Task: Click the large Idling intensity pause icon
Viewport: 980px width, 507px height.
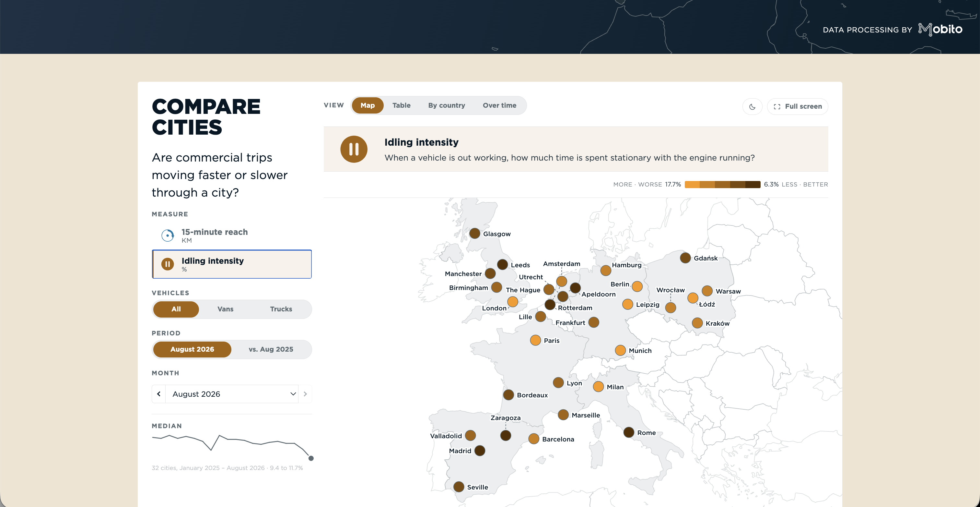Action: tap(354, 149)
